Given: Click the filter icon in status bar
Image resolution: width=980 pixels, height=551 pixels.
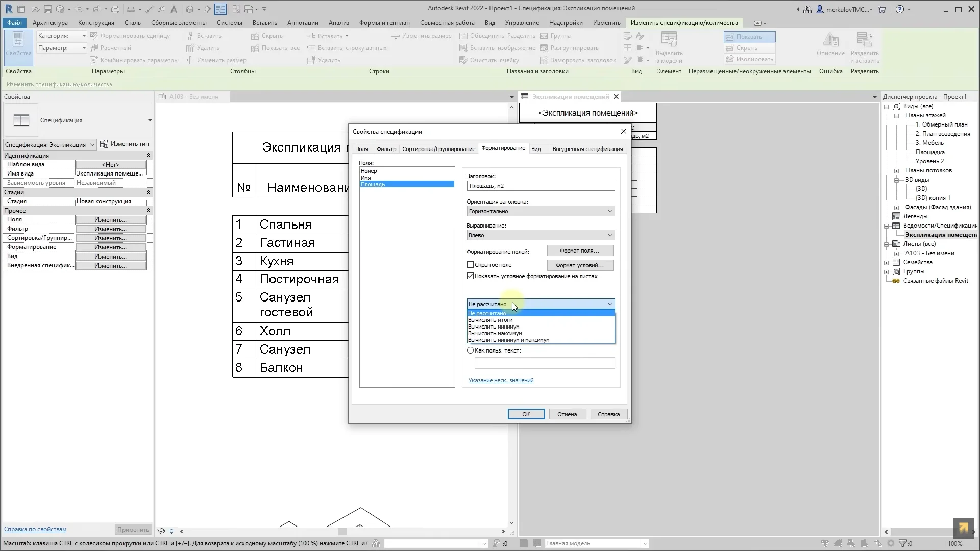Looking at the screenshot, I should [x=903, y=543].
